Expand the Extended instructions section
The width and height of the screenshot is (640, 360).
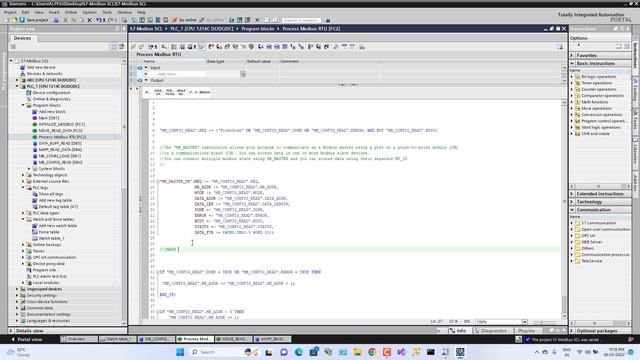(572, 194)
